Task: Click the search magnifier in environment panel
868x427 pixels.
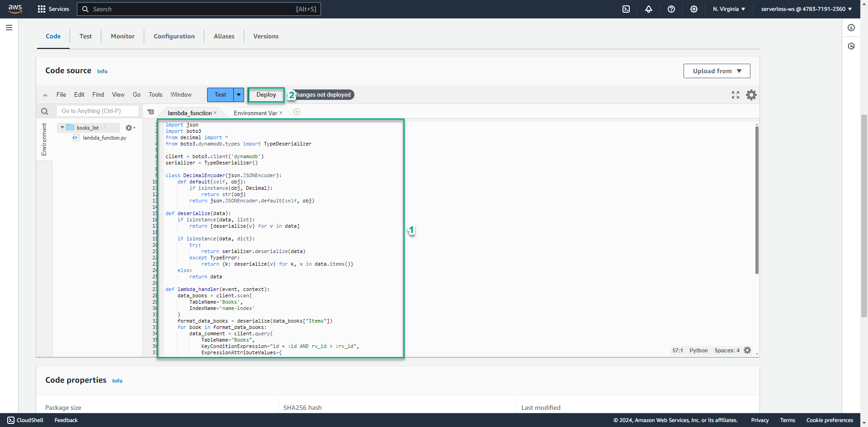Action: tap(45, 111)
